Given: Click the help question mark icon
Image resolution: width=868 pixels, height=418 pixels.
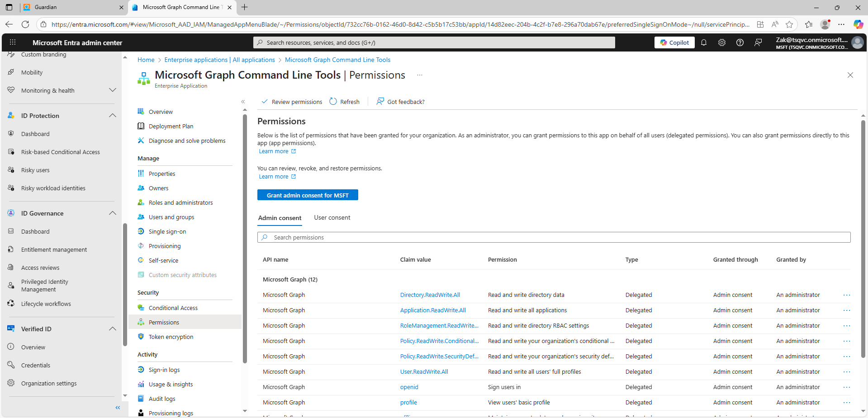Looking at the screenshot, I should click(740, 42).
